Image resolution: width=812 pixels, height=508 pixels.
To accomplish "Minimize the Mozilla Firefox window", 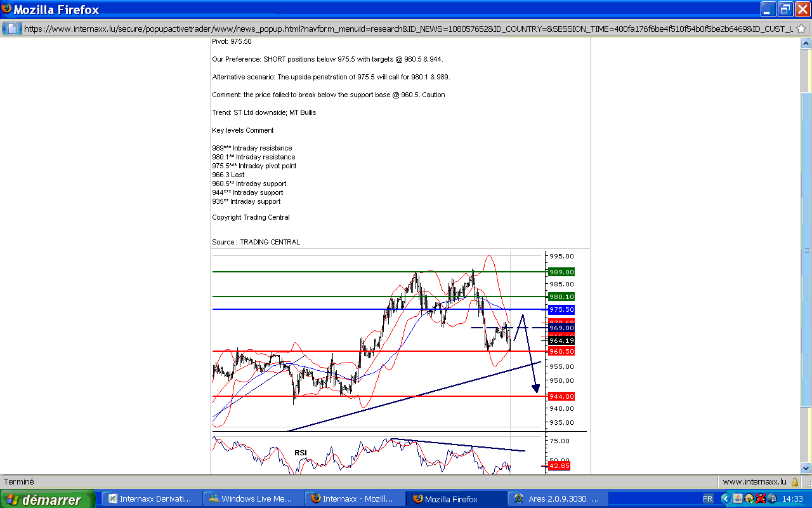I will pyautogui.click(x=769, y=10).
